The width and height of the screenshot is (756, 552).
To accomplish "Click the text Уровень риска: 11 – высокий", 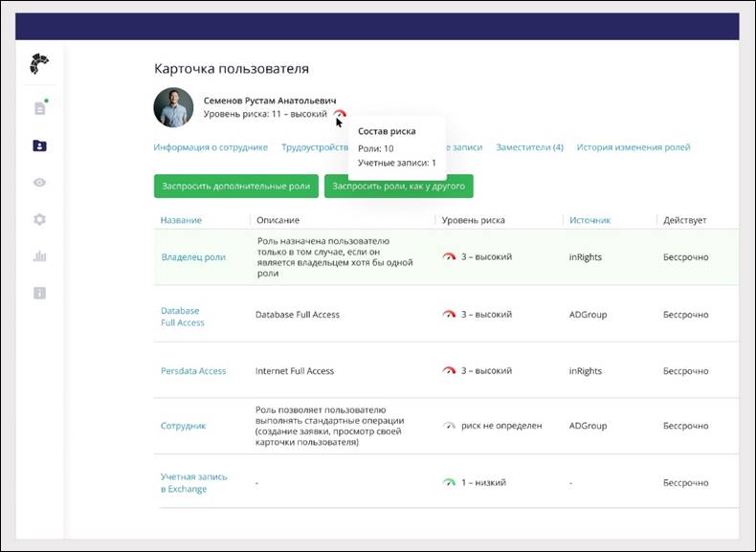I will [265, 114].
